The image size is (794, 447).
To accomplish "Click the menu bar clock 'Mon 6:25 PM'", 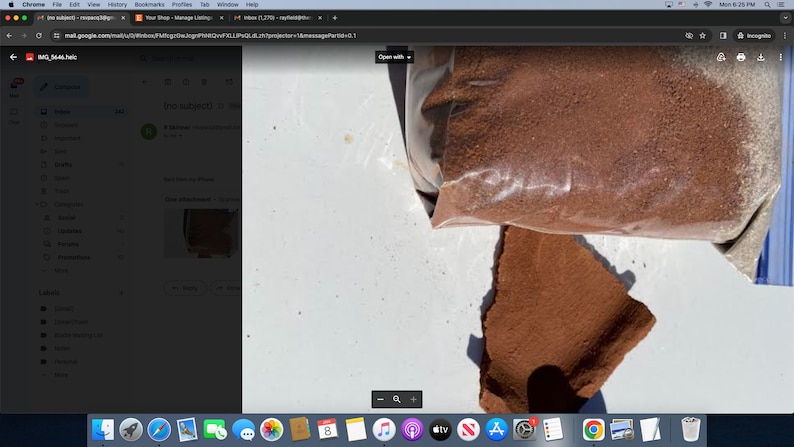I will click(737, 5).
